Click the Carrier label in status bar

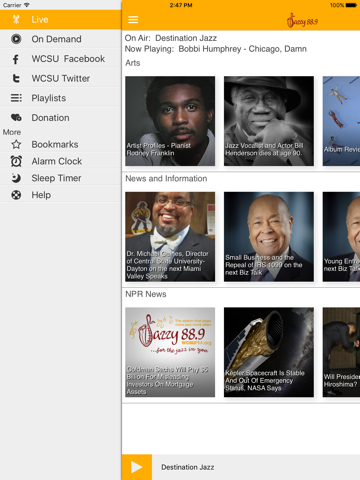click(x=12, y=5)
